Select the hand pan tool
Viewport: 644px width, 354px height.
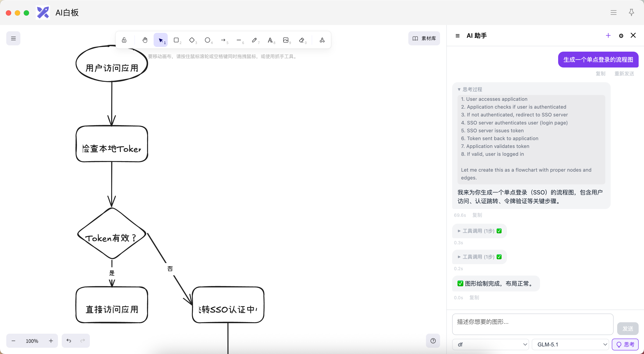click(x=145, y=40)
